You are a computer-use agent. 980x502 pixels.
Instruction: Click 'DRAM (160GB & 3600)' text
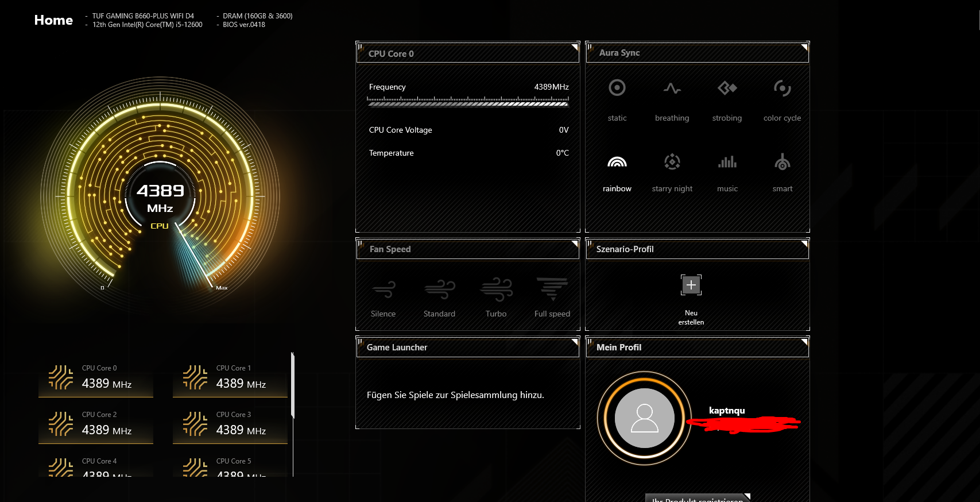(x=258, y=16)
